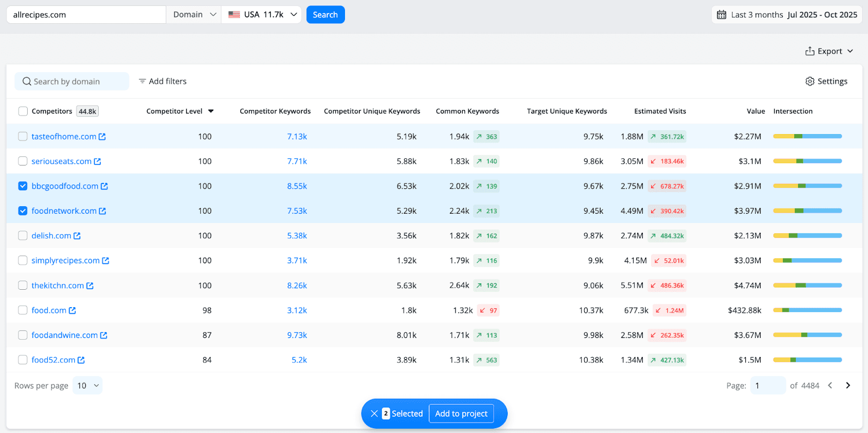Image resolution: width=868 pixels, height=433 pixels.
Task: Click seriouseats.com visits trend badge 183.46k
Action: tap(667, 162)
